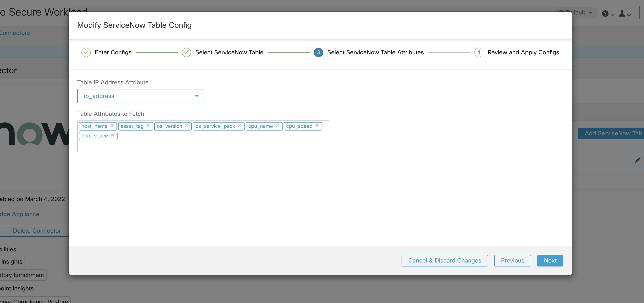This screenshot has height=303, width=644.
Task: Click the step 3 circle icon for Table Attributes
Action: click(318, 52)
